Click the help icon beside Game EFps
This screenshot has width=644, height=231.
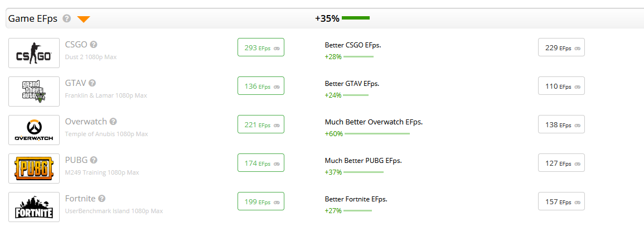click(x=67, y=18)
